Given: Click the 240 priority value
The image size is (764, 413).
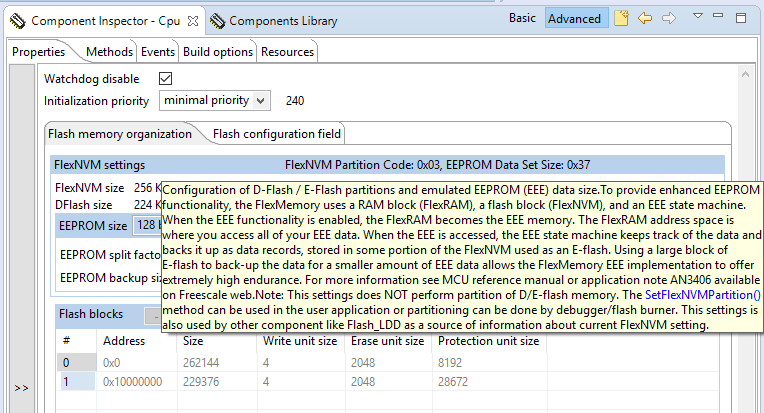Looking at the screenshot, I should (295, 101).
